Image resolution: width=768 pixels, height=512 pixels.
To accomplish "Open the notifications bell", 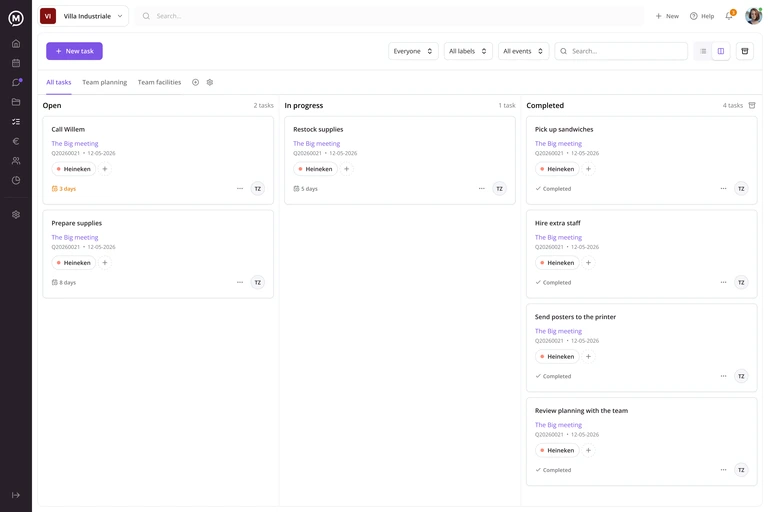I will tap(729, 16).
